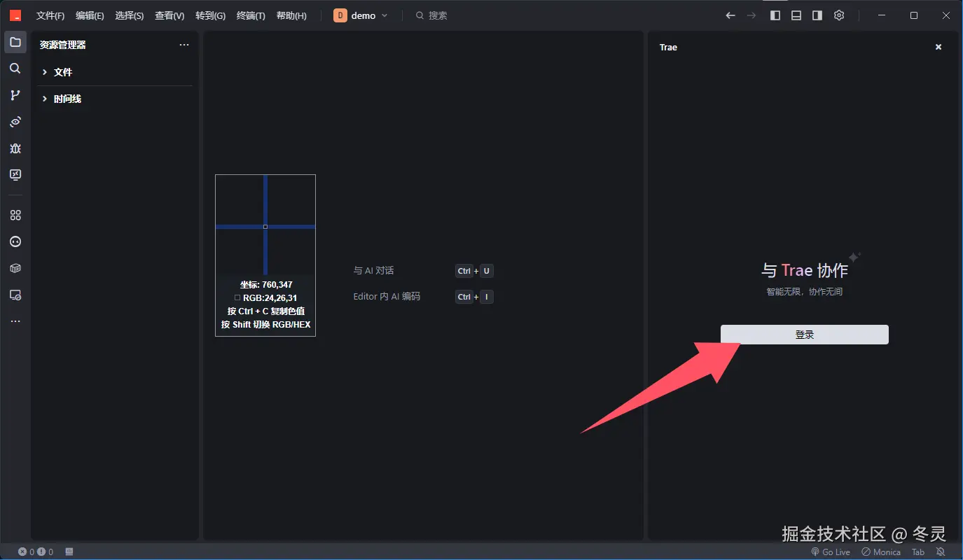Open the 帮助(H) menu

point(291,15)
